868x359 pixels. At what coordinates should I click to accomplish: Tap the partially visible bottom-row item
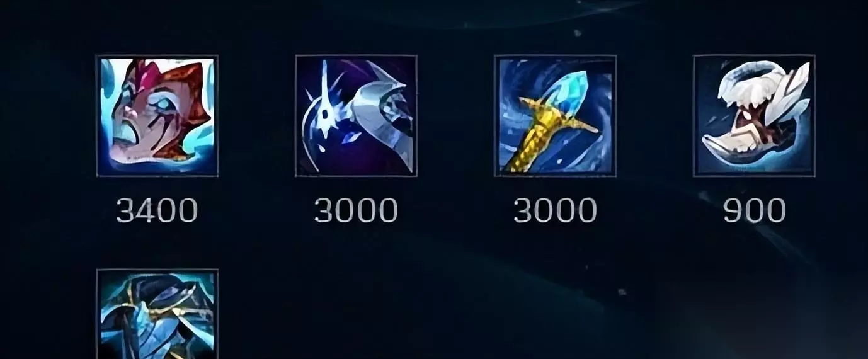click(157, 314)
